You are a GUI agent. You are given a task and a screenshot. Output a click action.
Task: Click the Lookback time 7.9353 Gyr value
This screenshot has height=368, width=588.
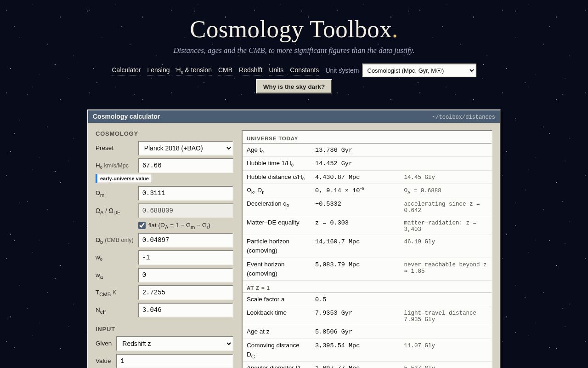click(334, 313)
